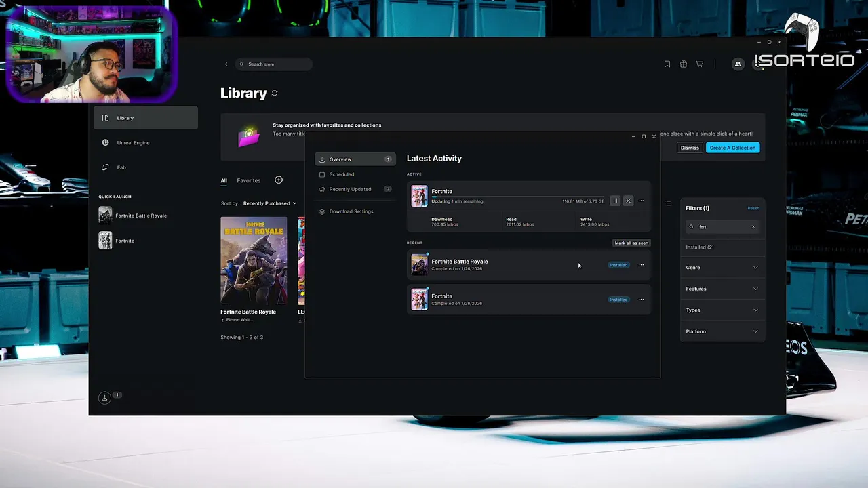The width and height of the screenshot is (868, 488).
Task: Open the downloads icon at the bottom left
Action: pyautogui.click(x=104, y=398)
